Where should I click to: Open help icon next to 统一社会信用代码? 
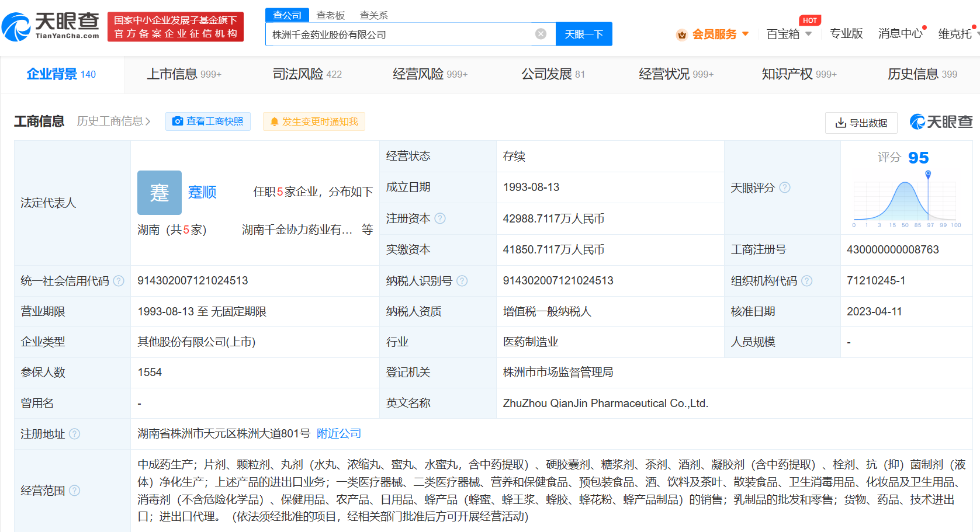click(119, 281)
